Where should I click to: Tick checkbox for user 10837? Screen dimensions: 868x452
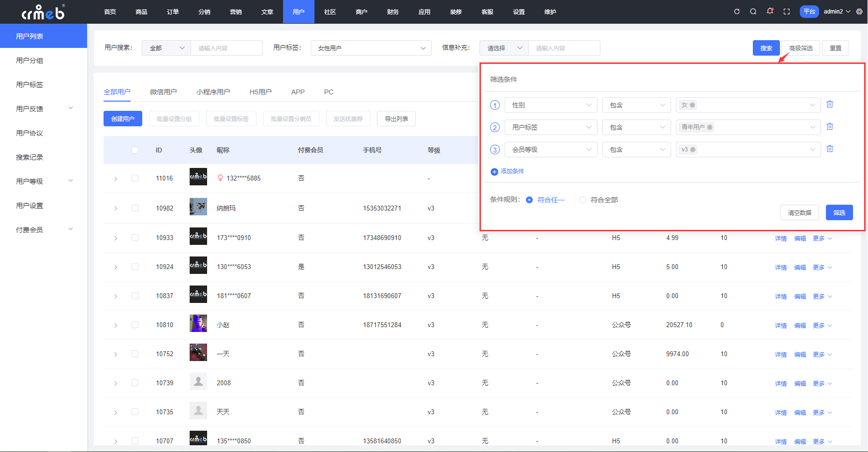pos(135,296)
